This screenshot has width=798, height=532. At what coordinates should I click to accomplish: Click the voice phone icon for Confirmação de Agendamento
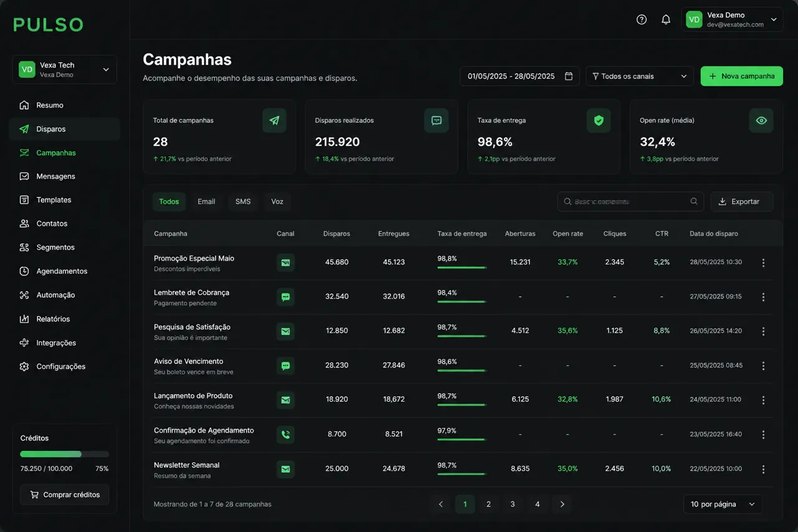point(286,434)
